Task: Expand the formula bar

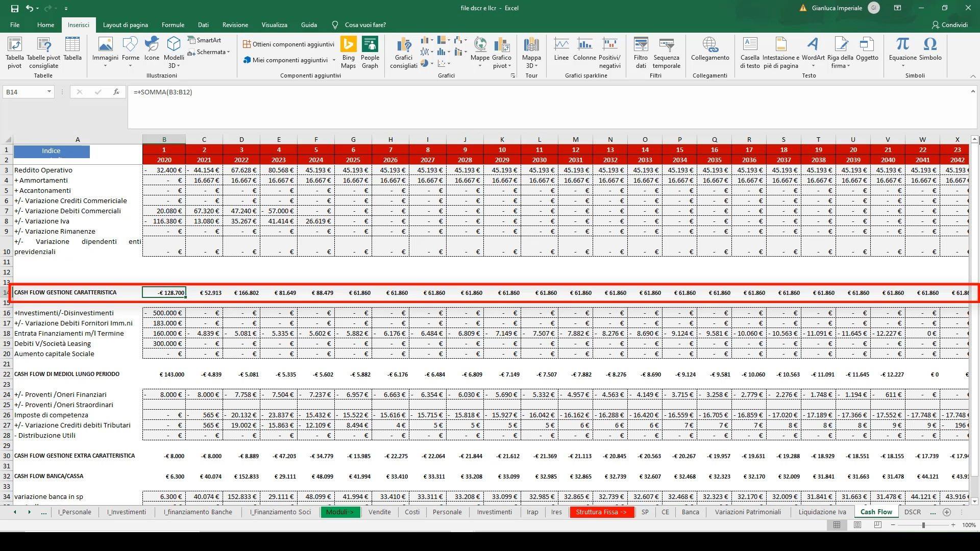Action: (x=973, y=92)
